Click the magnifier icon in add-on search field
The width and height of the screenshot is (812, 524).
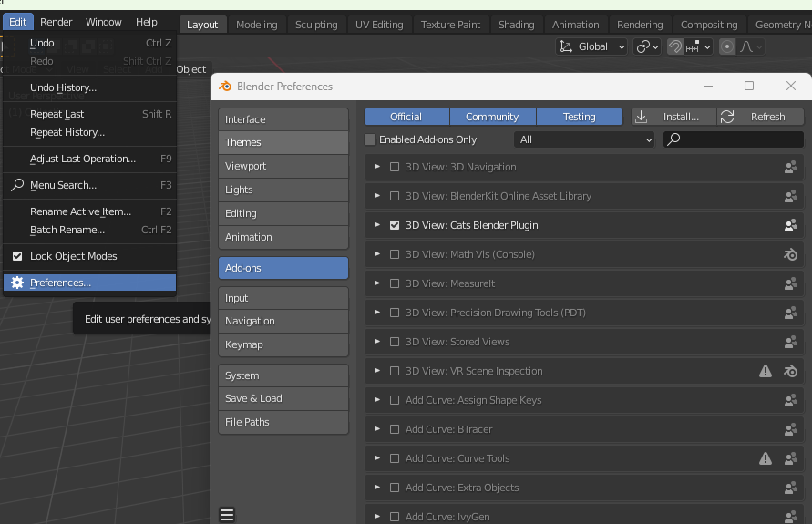tap(673, 139)
